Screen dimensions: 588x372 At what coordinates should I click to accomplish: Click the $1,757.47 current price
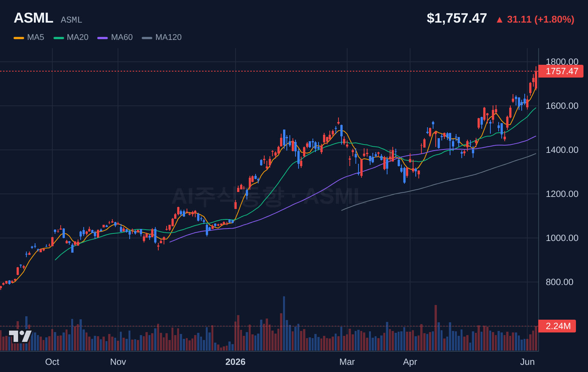[457, 18]
